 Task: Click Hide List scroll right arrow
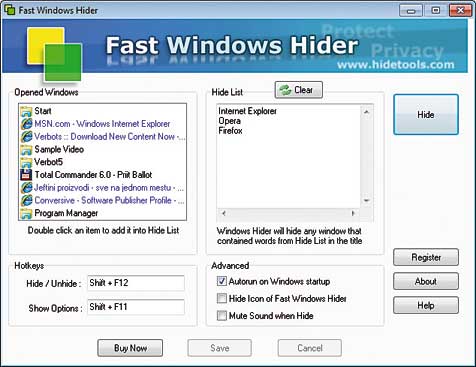point(353,213)
